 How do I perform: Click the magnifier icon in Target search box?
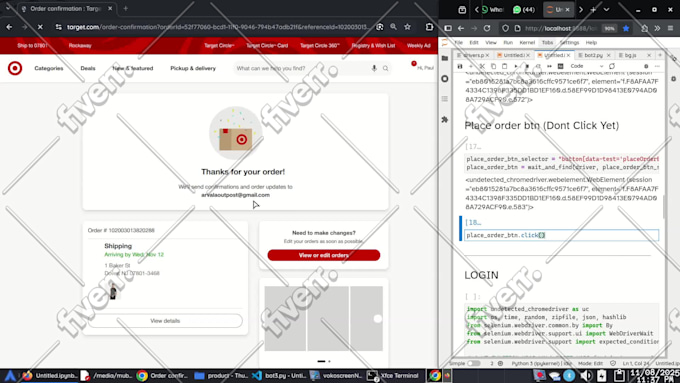[x=385, y=69]
